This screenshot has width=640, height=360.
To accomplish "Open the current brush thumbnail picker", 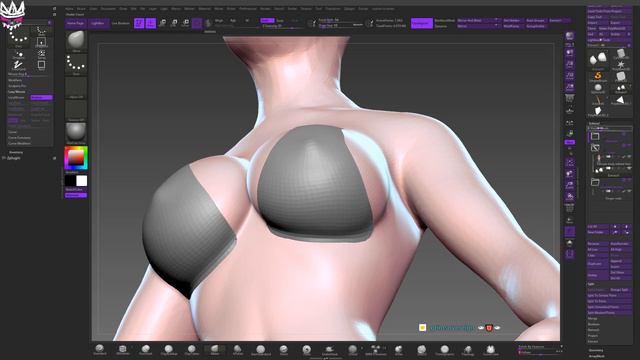I will point(76,41).
